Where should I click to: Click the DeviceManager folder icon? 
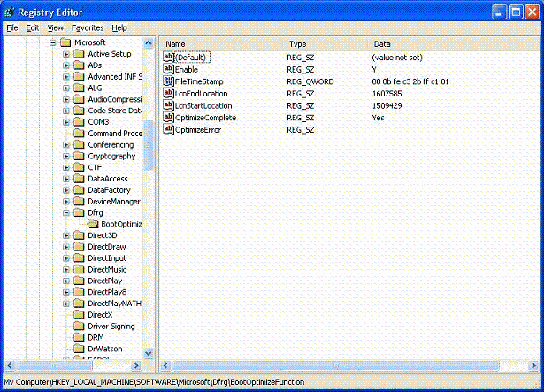coord(79,202)
